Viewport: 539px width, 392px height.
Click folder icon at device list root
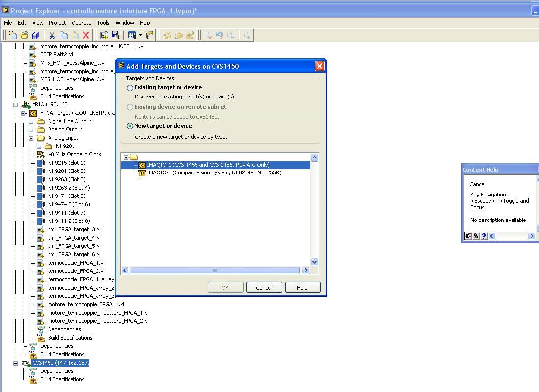134,157
